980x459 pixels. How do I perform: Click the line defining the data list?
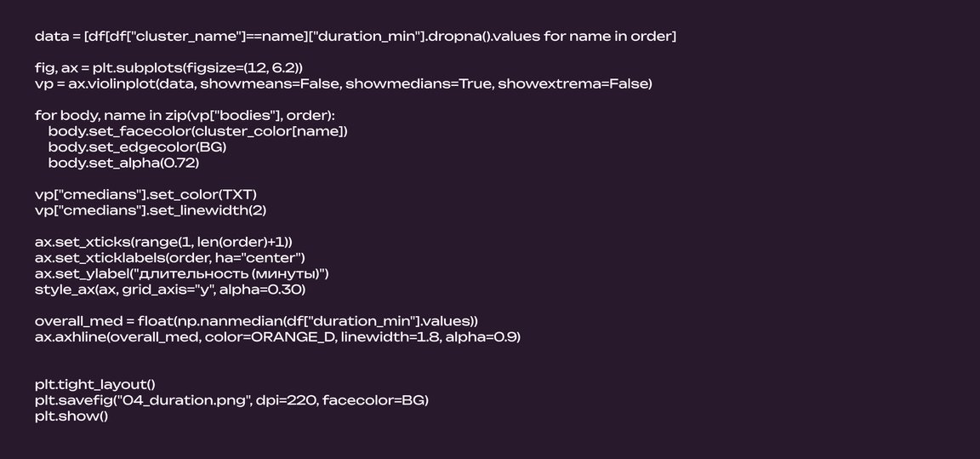point(356,37)
